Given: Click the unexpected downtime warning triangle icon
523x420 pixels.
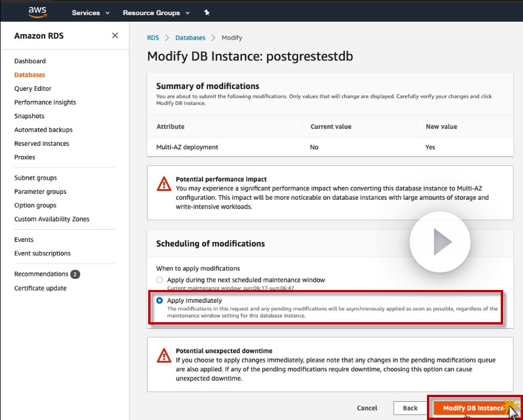Looking at the screenshot, I should pos(164,356).
